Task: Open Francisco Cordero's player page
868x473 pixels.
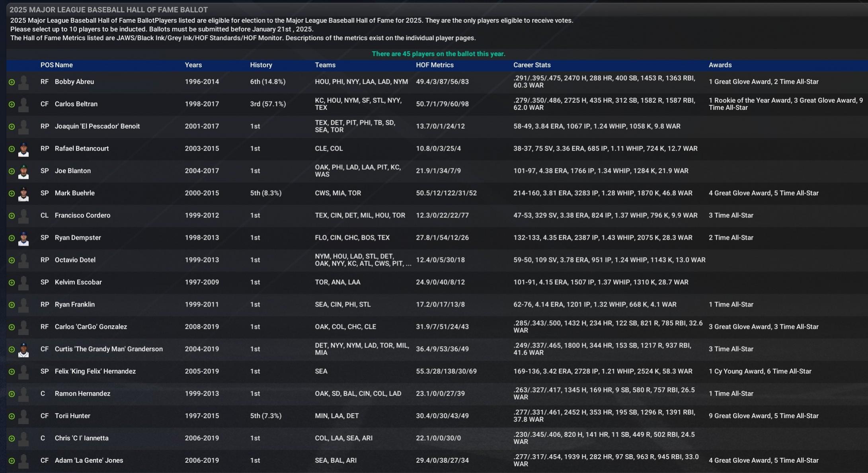Action: point(82,215)
